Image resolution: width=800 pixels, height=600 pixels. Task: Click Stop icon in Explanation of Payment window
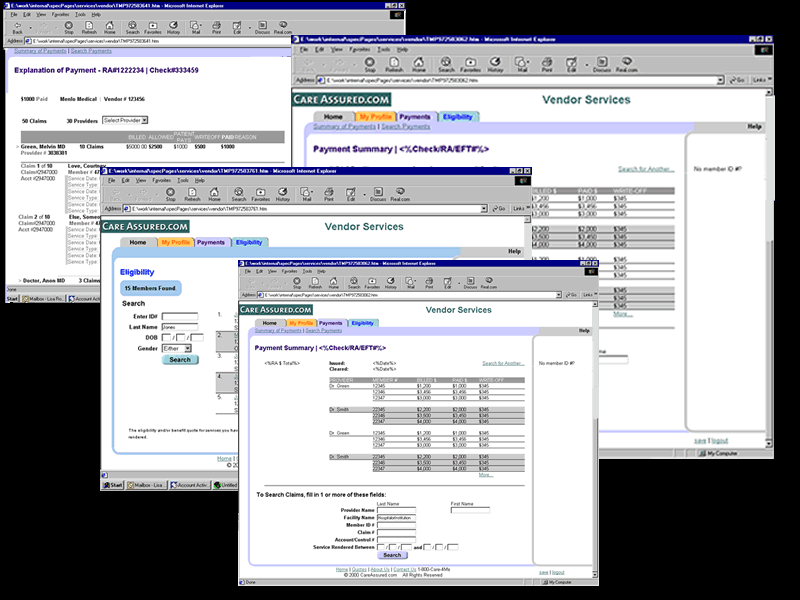click(x=69, y=28)
